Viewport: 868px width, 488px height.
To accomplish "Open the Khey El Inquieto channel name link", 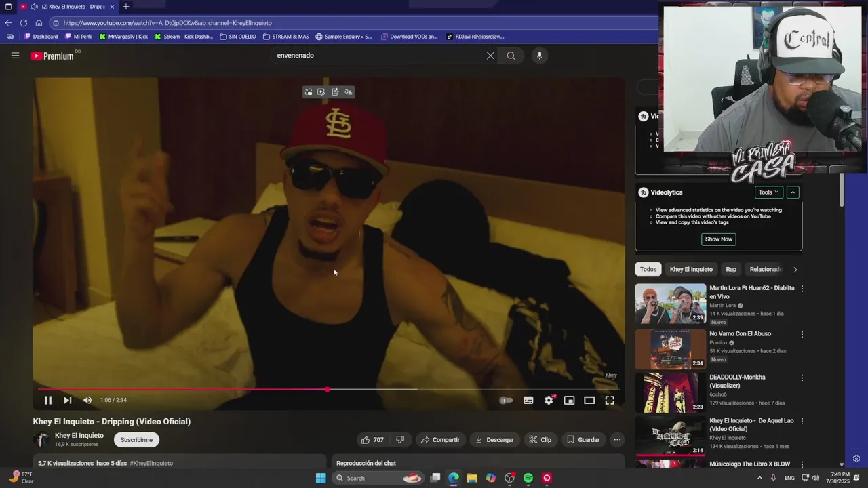I will coord(79,436).
